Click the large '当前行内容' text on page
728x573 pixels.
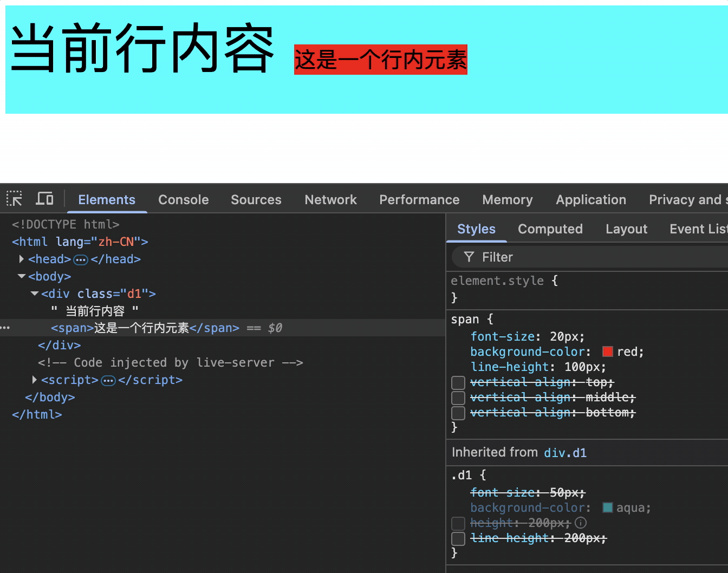pos(142,49)
